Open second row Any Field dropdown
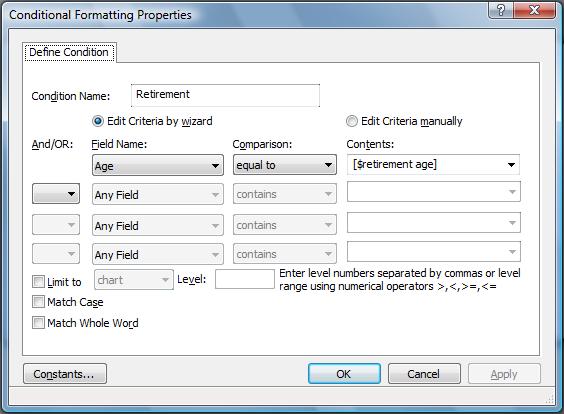The height and width of the screenshot is (414, 564). [x=158, y=194]
